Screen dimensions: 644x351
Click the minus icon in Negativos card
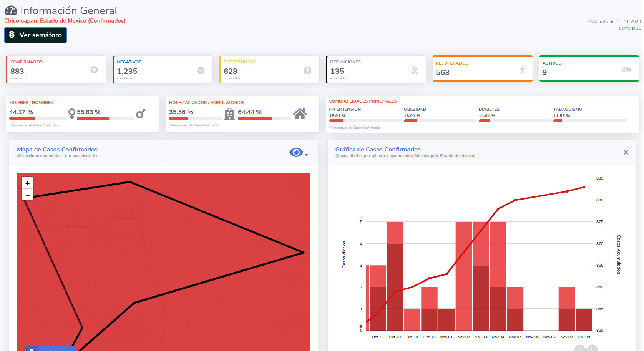pyautogui.click(x=201, y=70)
